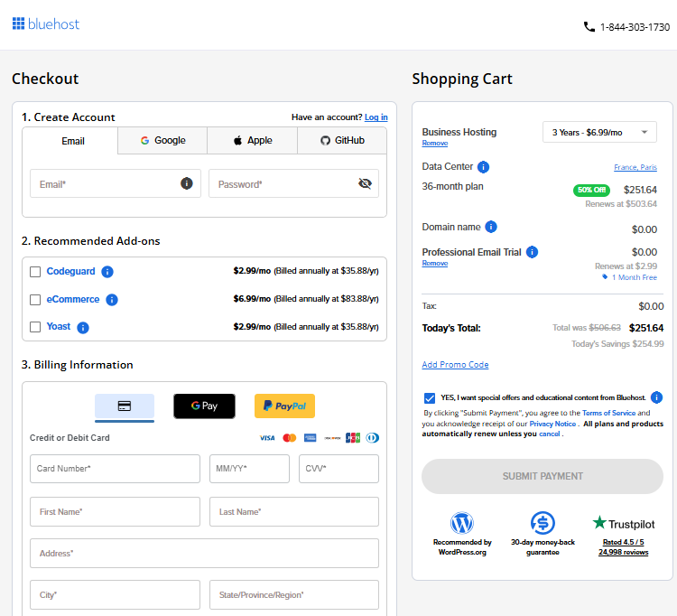Click the Discover card icon
This screenshot has width=677, height=616.
click(332, 438)
